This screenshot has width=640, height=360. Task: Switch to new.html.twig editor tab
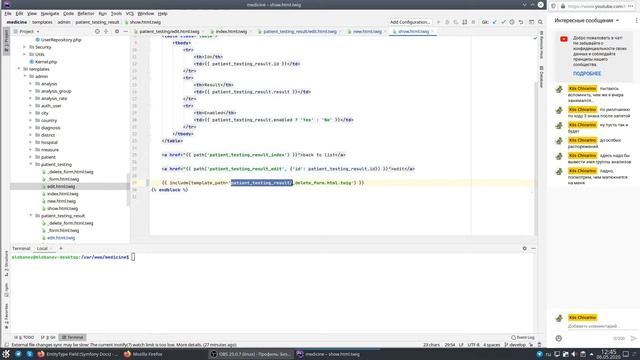point(367,31)
